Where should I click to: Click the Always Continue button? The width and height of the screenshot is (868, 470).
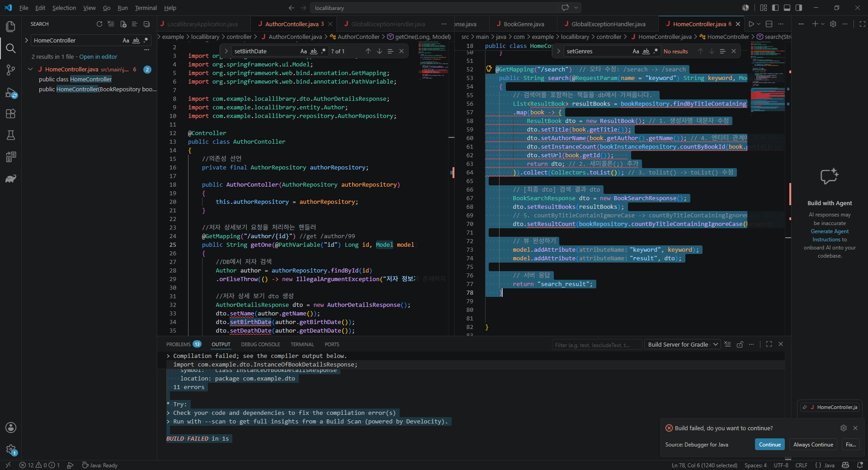tap(813, 445)
